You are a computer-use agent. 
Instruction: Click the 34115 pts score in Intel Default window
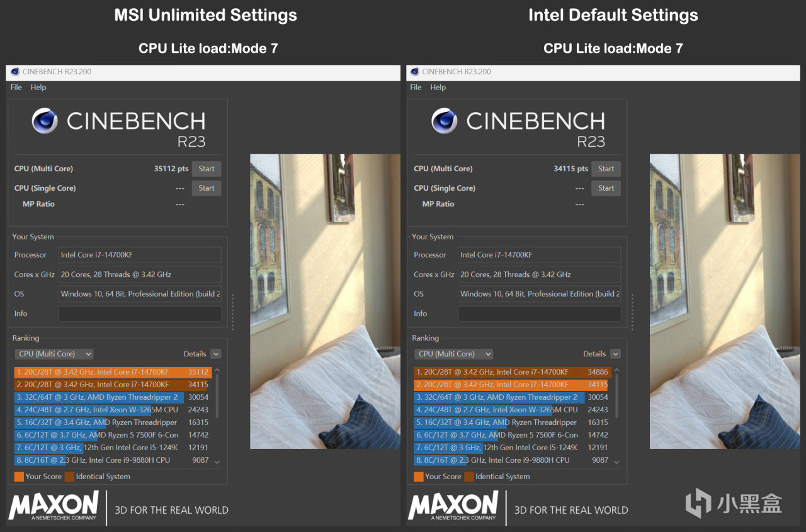click(x=571, y=169)
